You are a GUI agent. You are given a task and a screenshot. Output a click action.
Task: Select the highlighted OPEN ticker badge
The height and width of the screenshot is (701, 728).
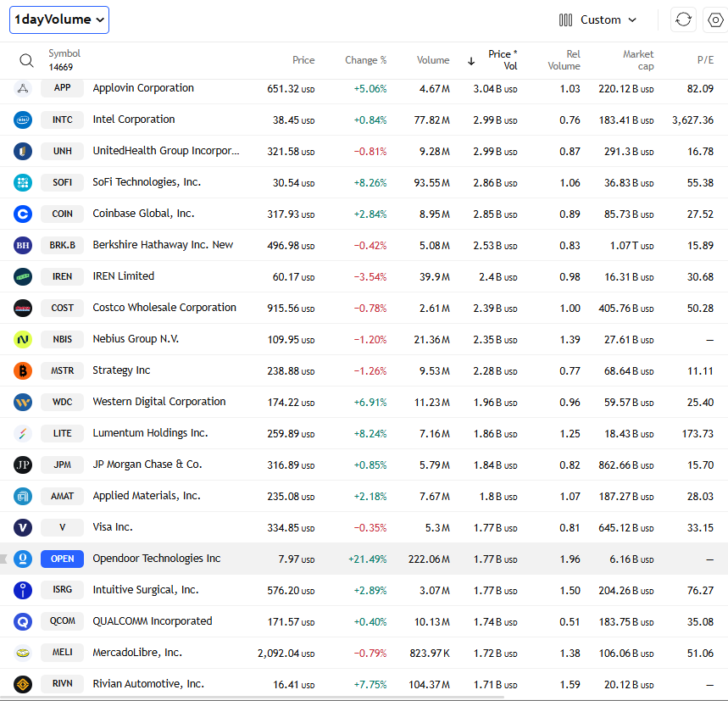coord(62,559)
